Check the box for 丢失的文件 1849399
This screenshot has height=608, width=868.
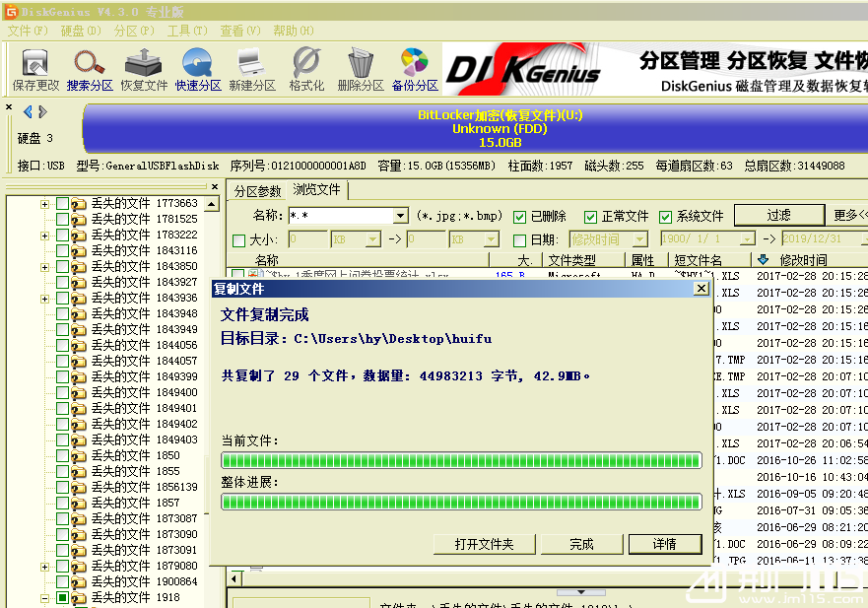pos(62,377)
